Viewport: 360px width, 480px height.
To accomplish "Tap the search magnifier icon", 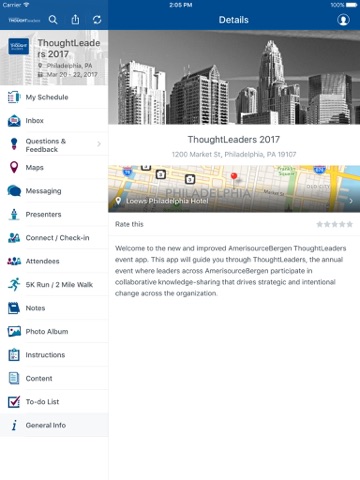I will [x=53, y=20].
